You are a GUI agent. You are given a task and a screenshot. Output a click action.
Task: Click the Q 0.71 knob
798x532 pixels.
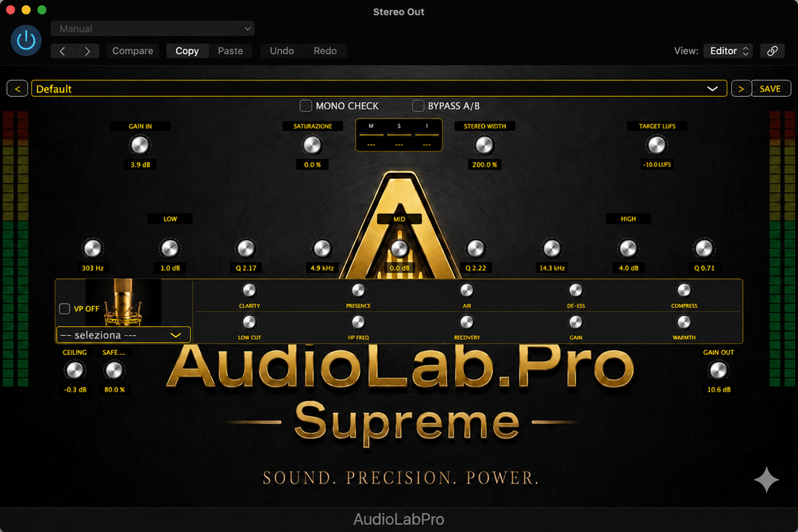coord(704,249)
